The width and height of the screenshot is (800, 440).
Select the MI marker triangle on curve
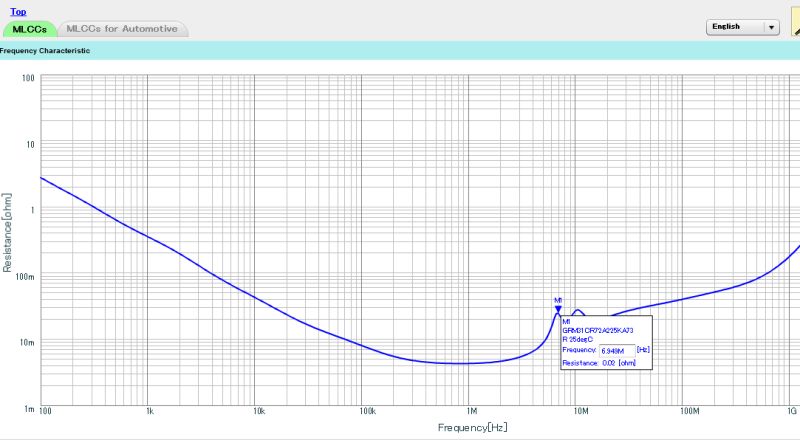click(x=558, y=309)
